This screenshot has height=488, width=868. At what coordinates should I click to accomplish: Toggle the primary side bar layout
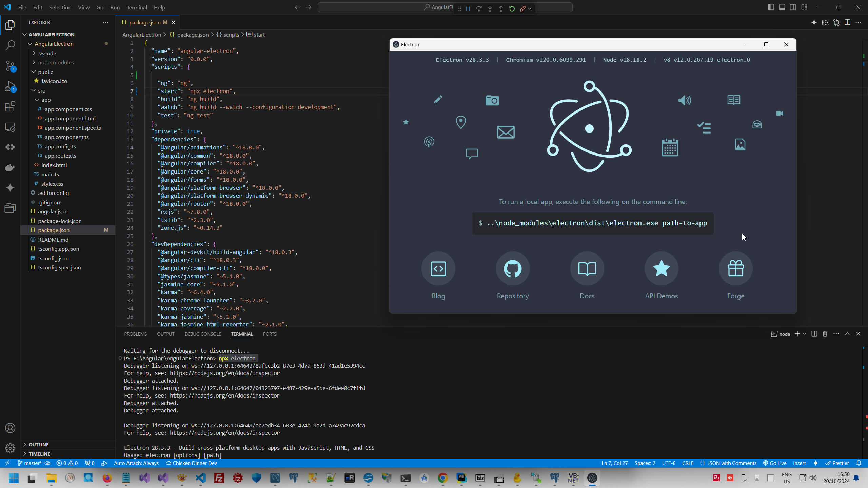click(x=771, y=7)
